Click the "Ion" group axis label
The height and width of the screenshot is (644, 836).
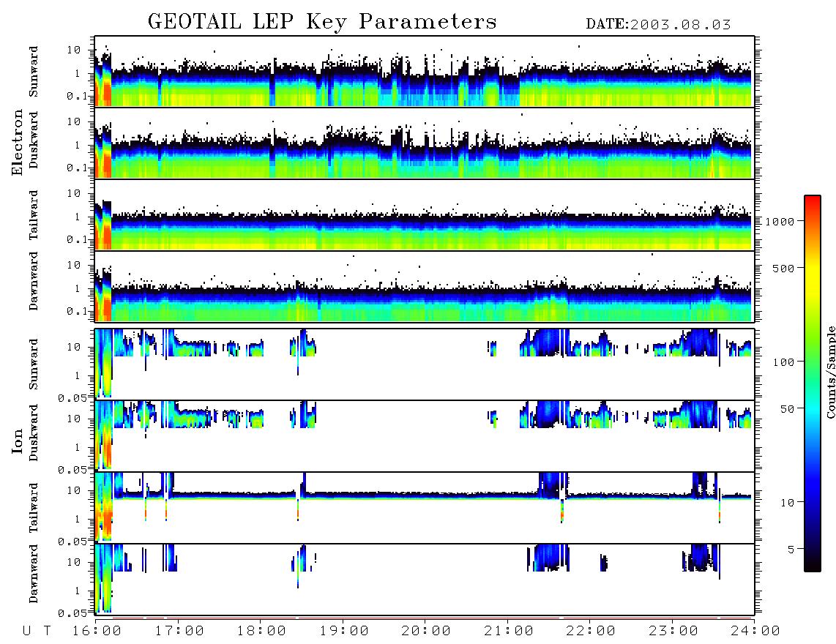click(x=18, y=441)
